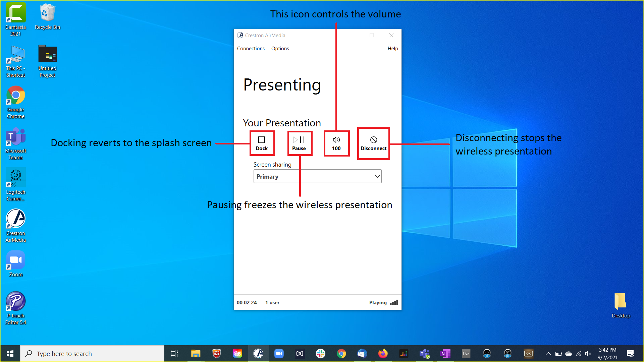Disconnect the wireless presentation
Screen dimensions: 644x362
[x=373, y=143]
